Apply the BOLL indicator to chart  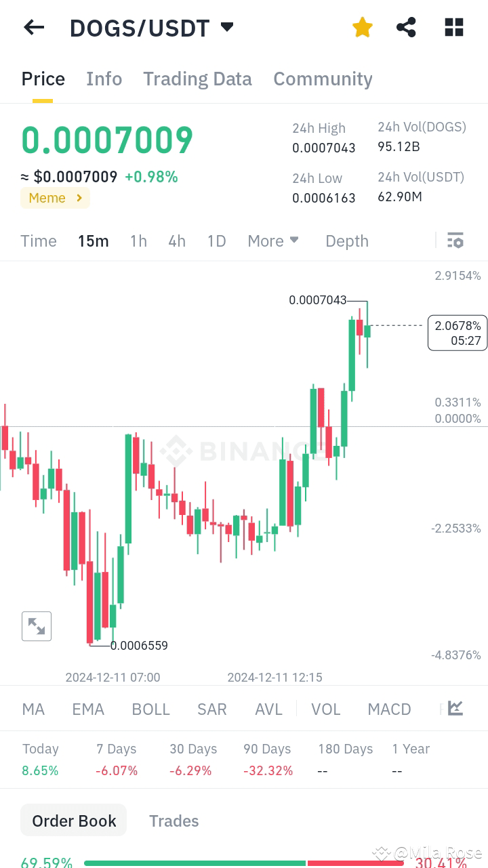tap(150, 709)
